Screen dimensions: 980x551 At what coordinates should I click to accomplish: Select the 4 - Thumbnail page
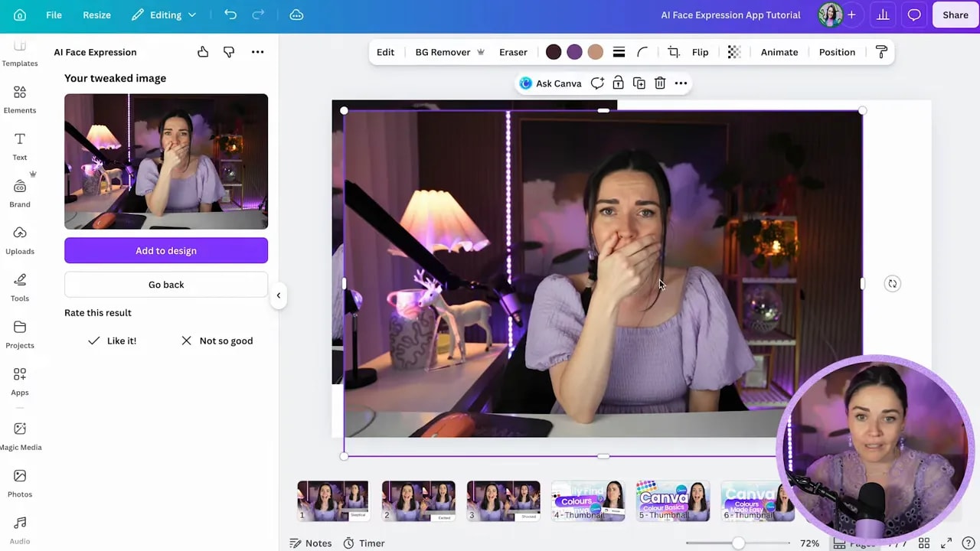tap(588, 501)
